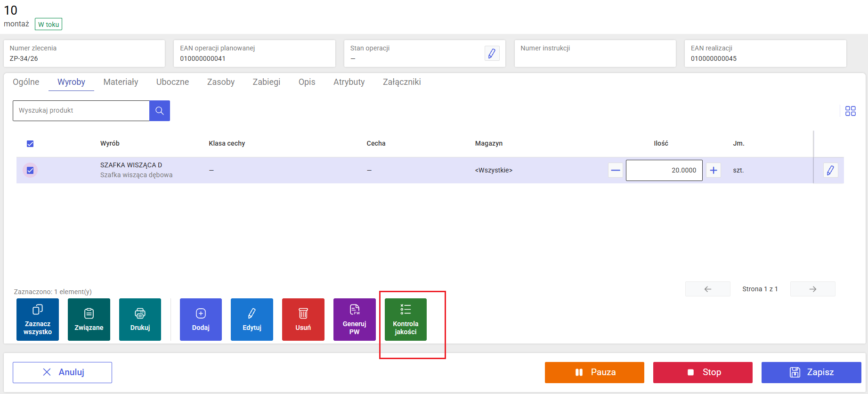
Task: Click the szt. unit cell
Action: point(738,170)
